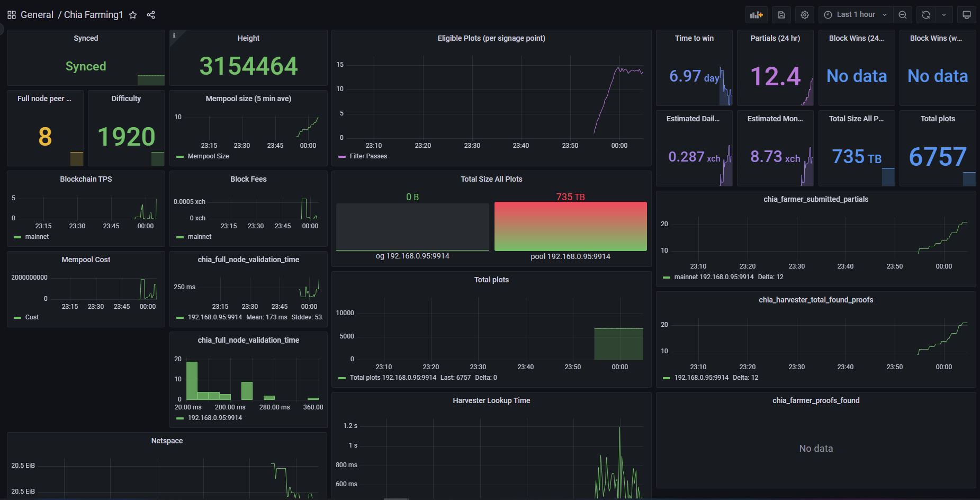
Task: Click the Filter Passes purple color swatch
Action: [341, 156]
